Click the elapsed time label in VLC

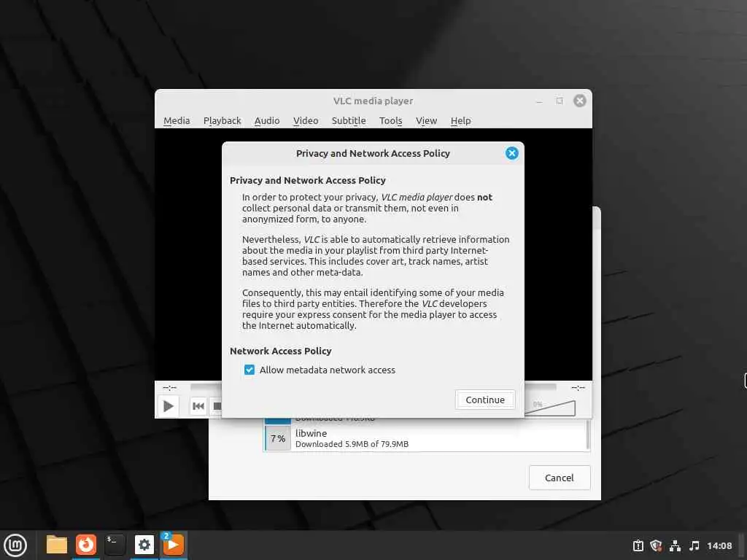(169, 388)
